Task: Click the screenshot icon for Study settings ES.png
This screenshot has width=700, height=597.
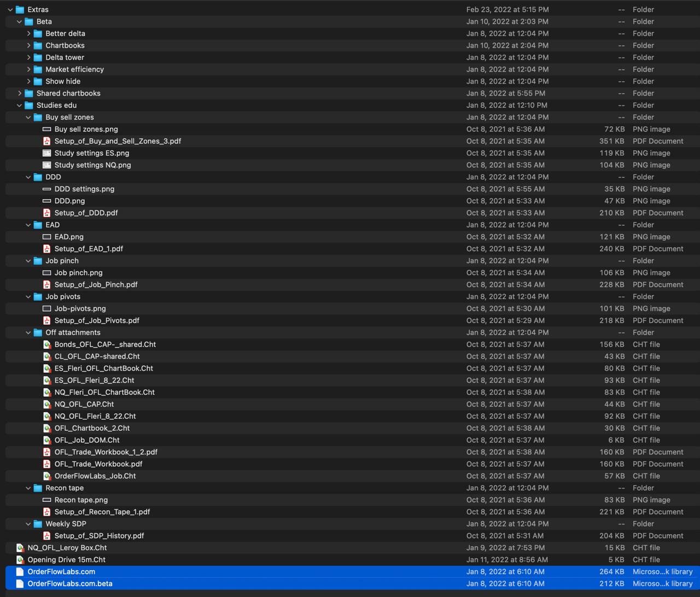Action: [x=46, y=153]
